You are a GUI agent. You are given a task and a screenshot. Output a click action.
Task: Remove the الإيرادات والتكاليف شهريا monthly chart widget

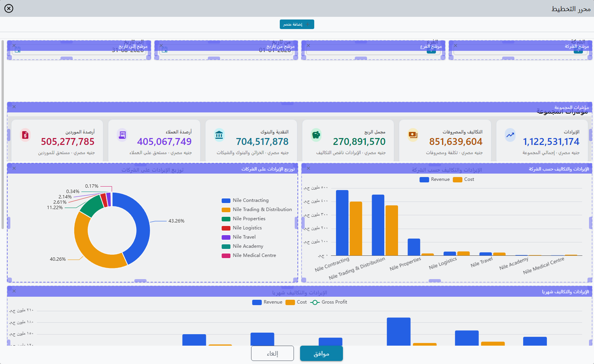14,291
